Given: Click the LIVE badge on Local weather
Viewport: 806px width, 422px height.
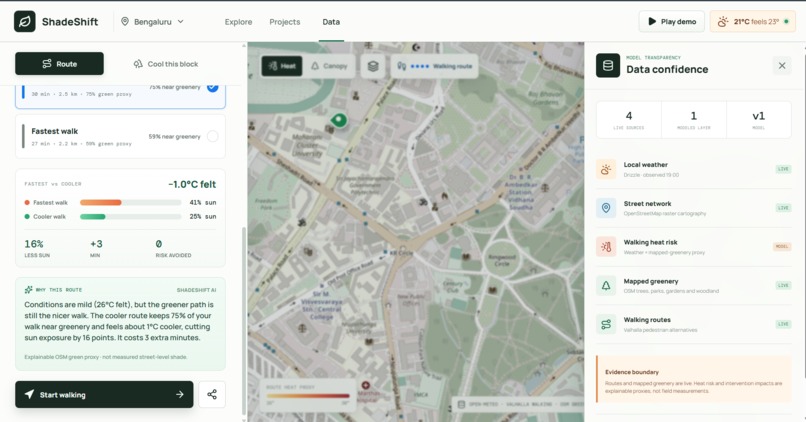Looking at the screenshot, I should [783, 169].
